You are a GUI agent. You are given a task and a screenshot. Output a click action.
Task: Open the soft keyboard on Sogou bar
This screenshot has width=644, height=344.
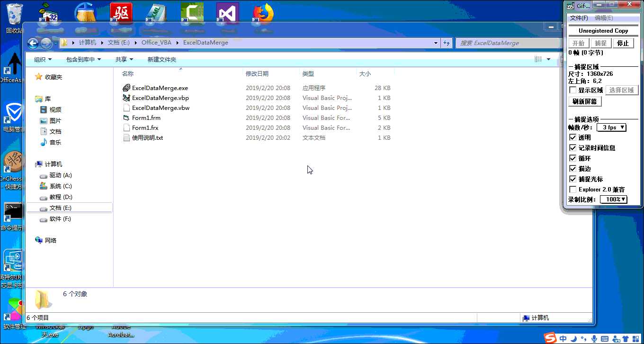(x=605, y=338)
